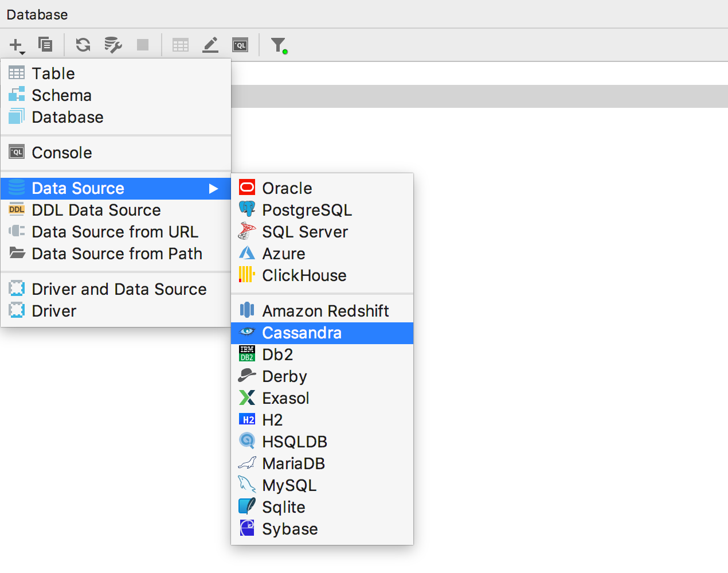Screen dimensions: 728x573
Task: Select Console menu entry
Action: 116,153
